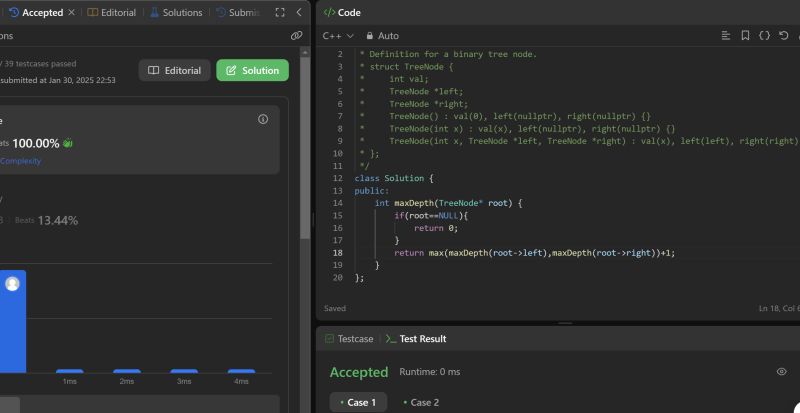Click the 'public:' line
Screen dimensions: 800x413
point(371,190)
